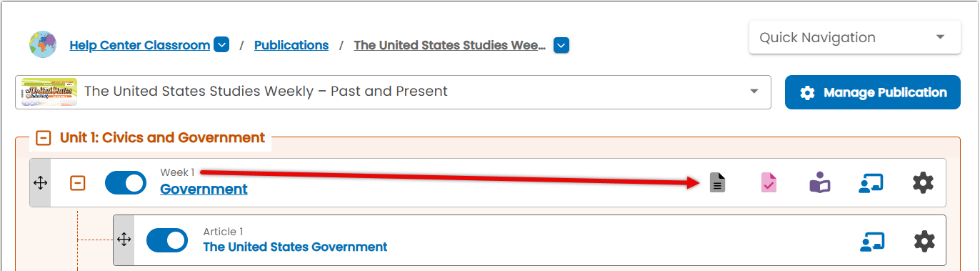Open the Quick Navigation dropdown
This screenshot has height=271, width=980.
(854, 37)
